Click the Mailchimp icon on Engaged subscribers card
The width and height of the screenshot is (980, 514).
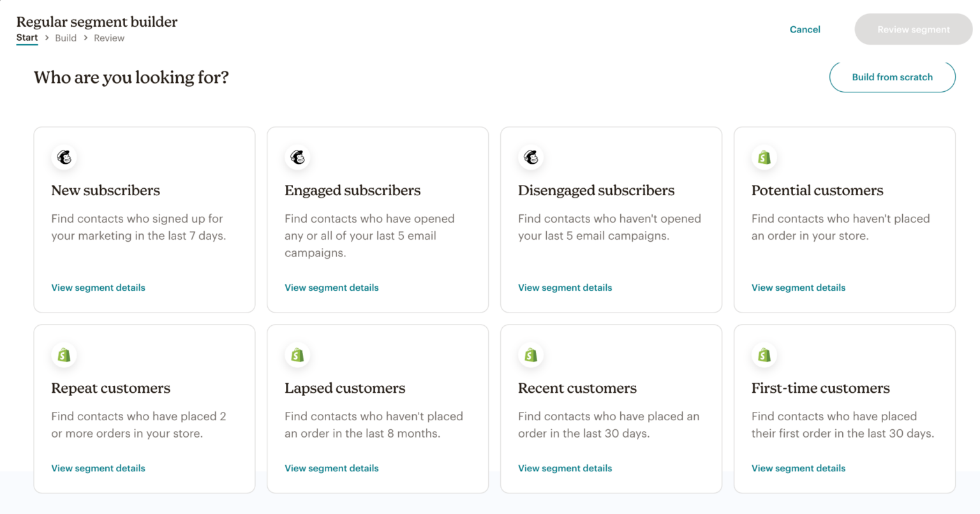tap(297, 157)
